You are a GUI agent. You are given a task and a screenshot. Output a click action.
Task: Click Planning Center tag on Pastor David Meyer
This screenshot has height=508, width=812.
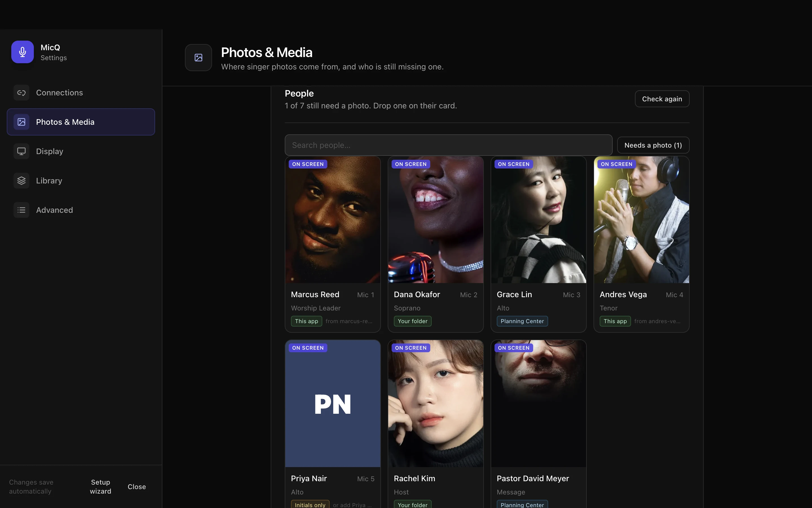click(522, 505)
